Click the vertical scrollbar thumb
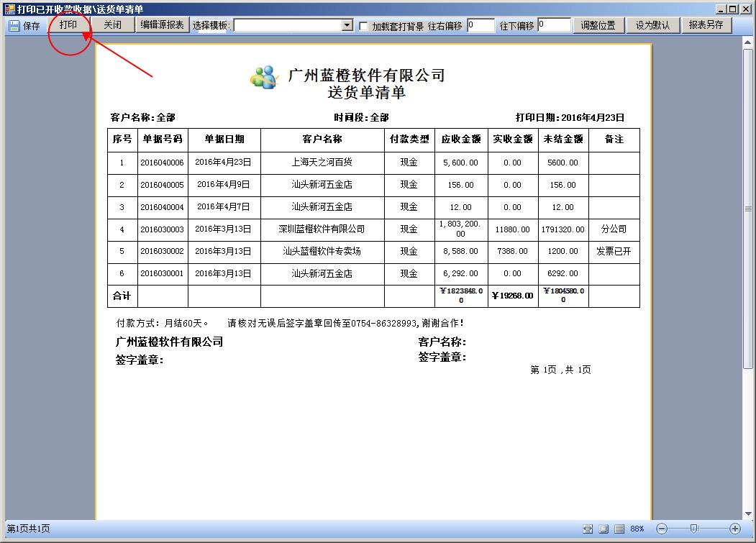Screen dimensions: 756x543 click(x=748, y=209)
